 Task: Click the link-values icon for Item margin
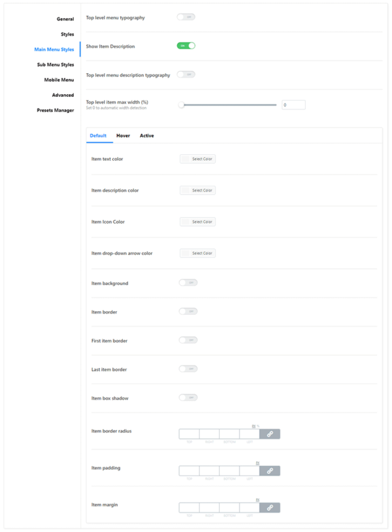[270, 507]
